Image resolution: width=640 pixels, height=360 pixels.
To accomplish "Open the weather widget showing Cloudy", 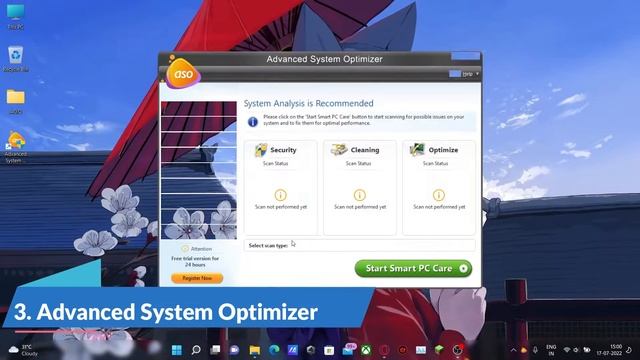I will [24, 350].
